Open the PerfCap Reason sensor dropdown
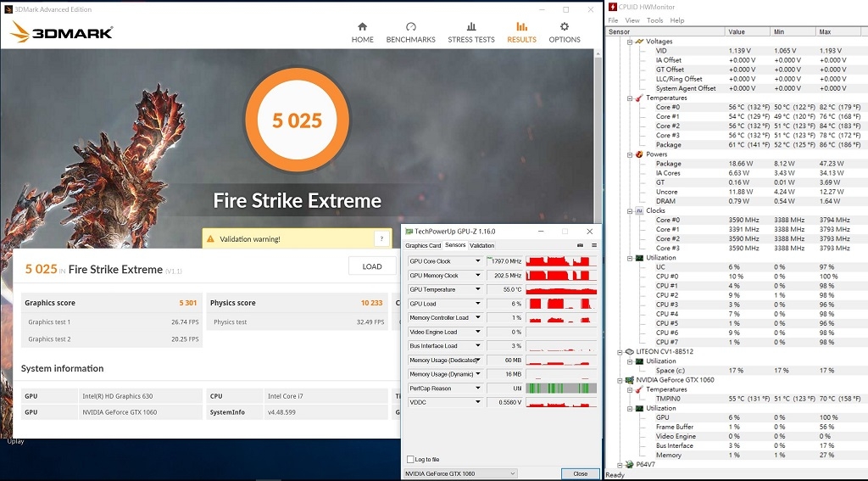Screen dimensions: 868x481 (478, 388)
